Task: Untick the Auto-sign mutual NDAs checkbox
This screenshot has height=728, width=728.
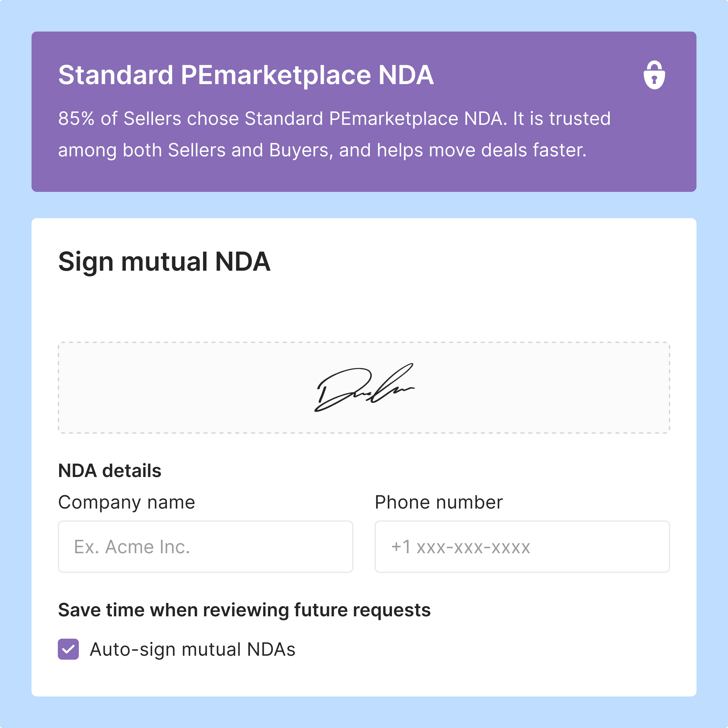Action: [68, 649]
